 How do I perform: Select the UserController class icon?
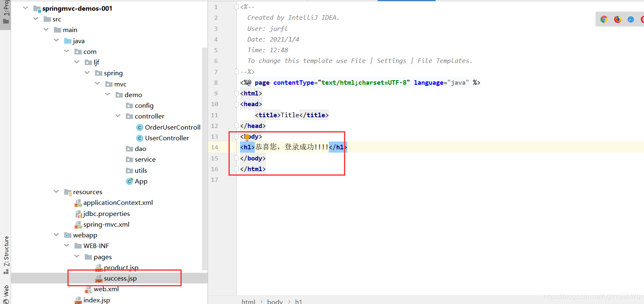coord(140,138)
